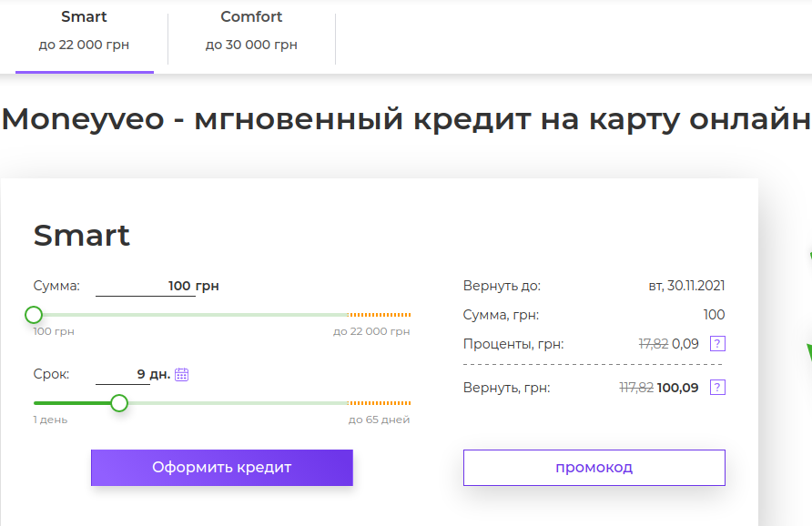Show help for Проценты amount
The image size is (812, 526).
[x=717, y=344]
